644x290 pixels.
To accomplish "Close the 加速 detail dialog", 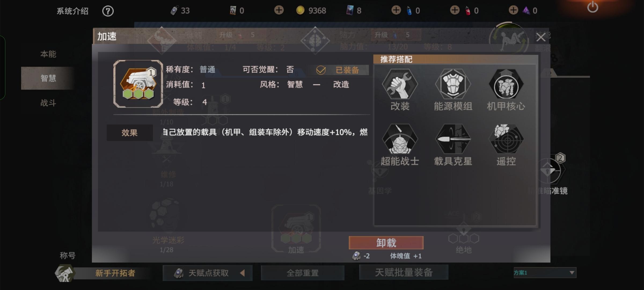I will (540, 37).
